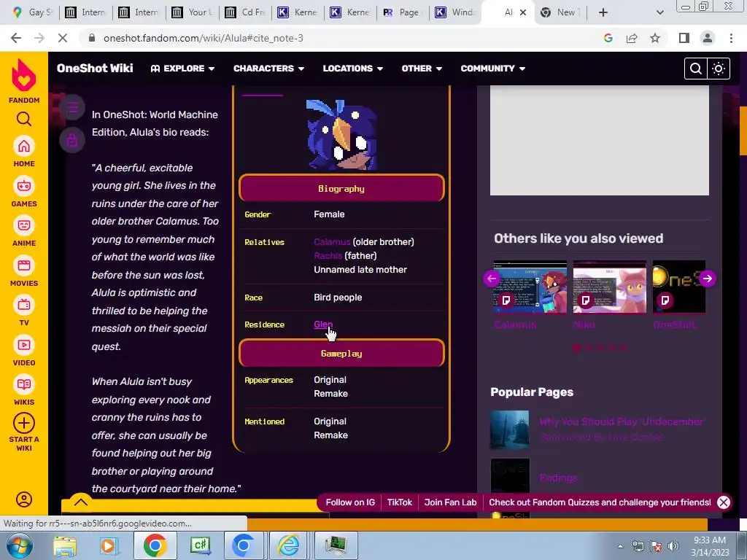Viewport: 747px width, 560px height.
Task: Expand bottom bar up-chevron tab
Action: point(81,502)
